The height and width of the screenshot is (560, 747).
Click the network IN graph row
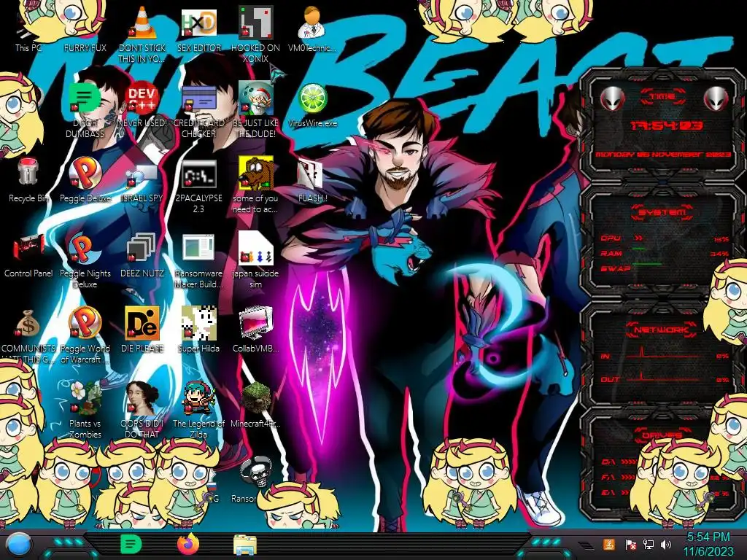coord(666,354)
